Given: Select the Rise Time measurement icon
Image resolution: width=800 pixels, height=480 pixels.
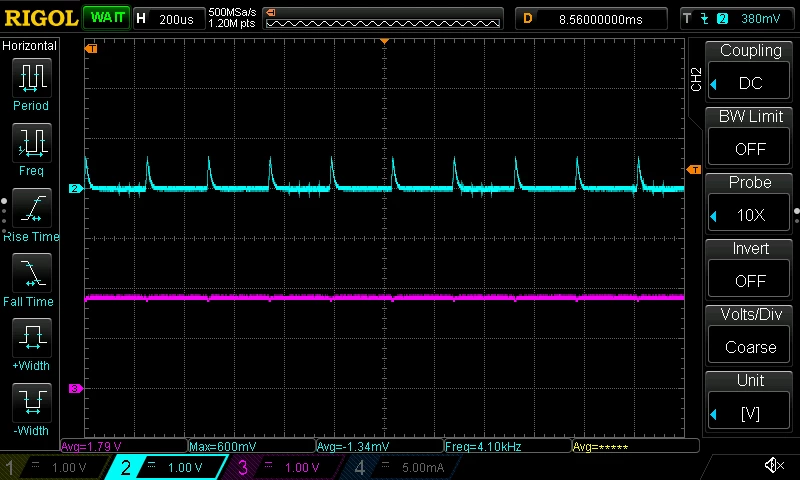Looking at the screenshot, I should tap(32, 208).
